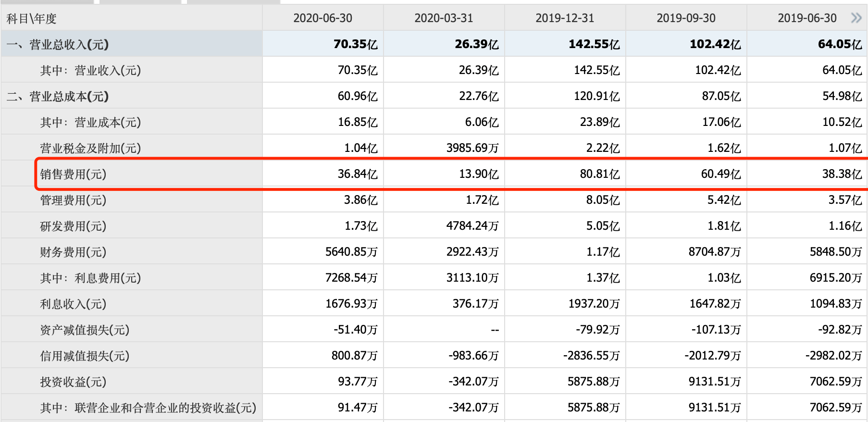Select the 2020-03-31 column header
868x422 pixels.
click(x=444, y=18)
